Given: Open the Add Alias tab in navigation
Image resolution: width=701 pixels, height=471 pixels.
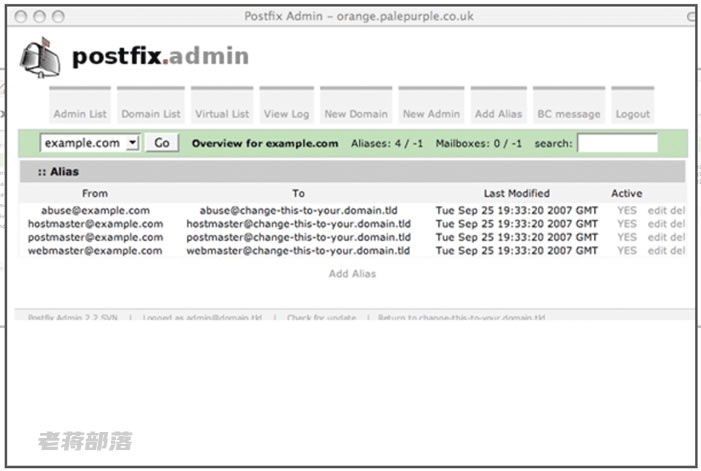Looking at the screenshot, I should [498, 105].
